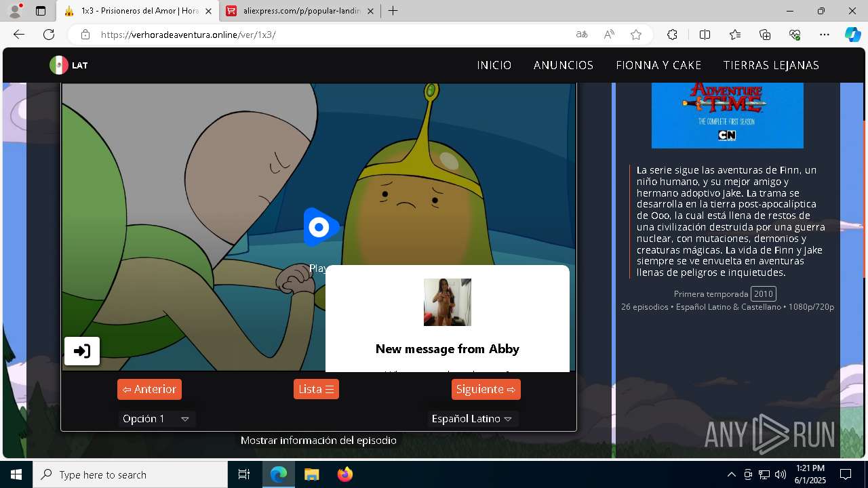Open Task View on taskbar

click(244, 474)
